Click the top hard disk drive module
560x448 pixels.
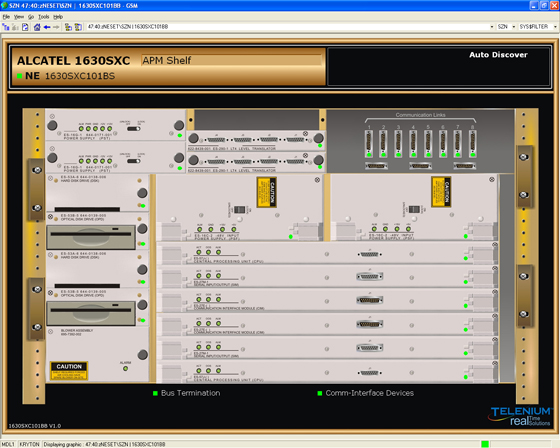click(98, 193)
